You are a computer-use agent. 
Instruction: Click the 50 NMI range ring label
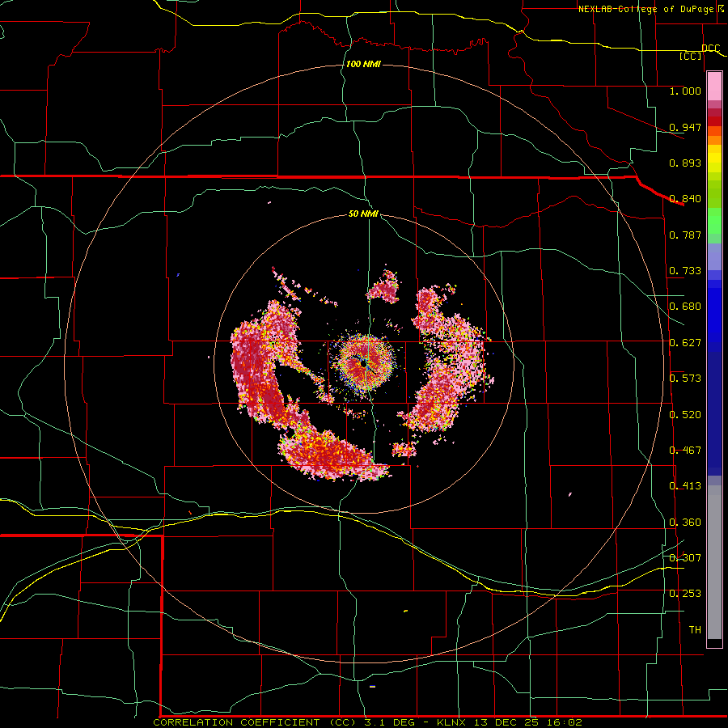[363, 214]
